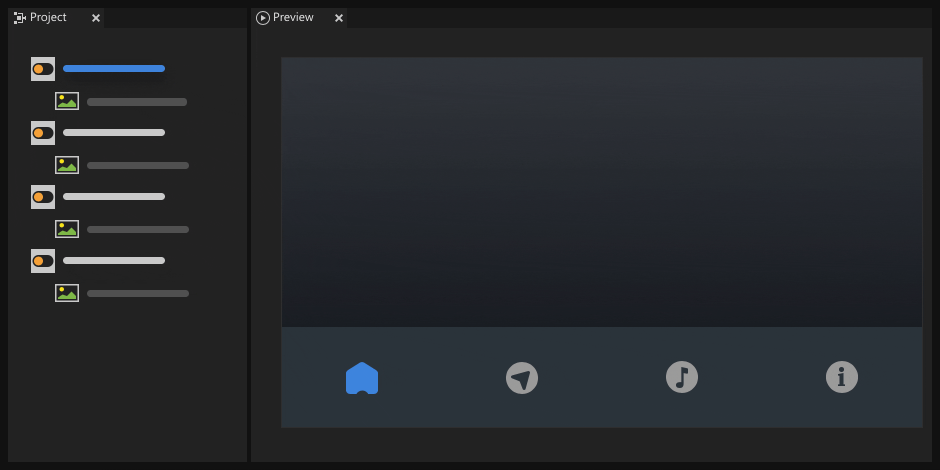Viewport: 940px width, 470px height.
Task: Close the Project panel tab
Action: click(x=96, y=18)
